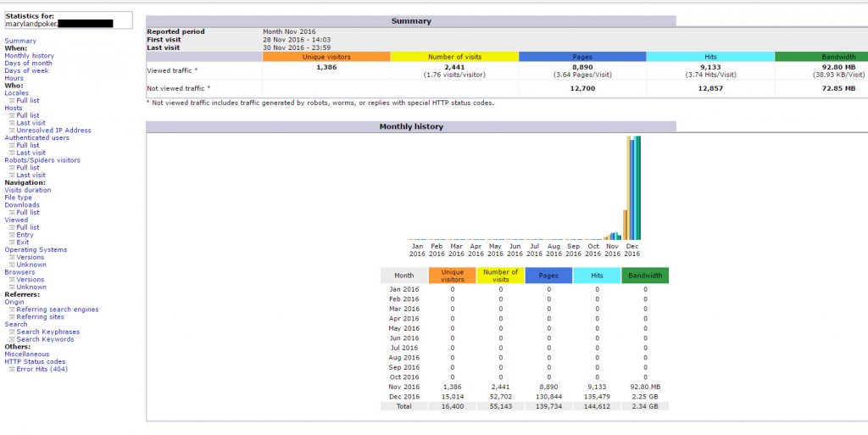Click the page icon beside Search Keywords
Image resolution: width=868 pixels, height=435 pixels.
[12, 340]
